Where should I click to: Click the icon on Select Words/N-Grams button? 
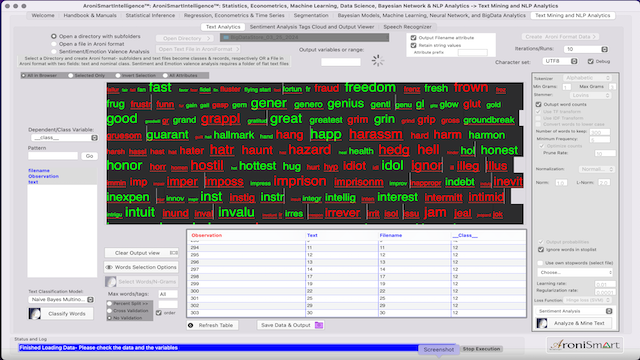click(x=111, y=282)
